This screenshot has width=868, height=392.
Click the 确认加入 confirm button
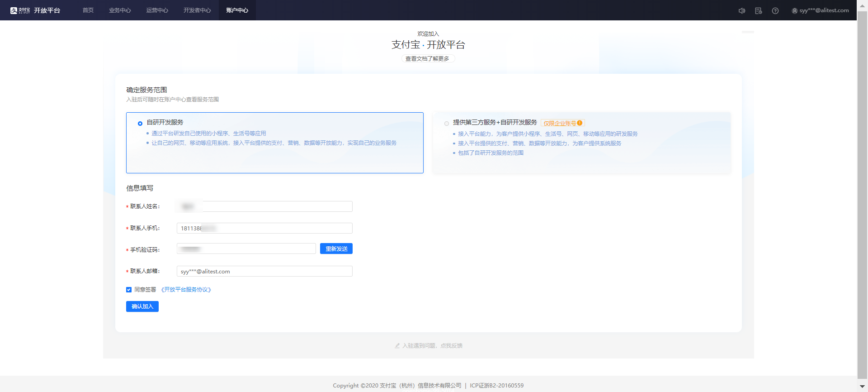[142, 306]
